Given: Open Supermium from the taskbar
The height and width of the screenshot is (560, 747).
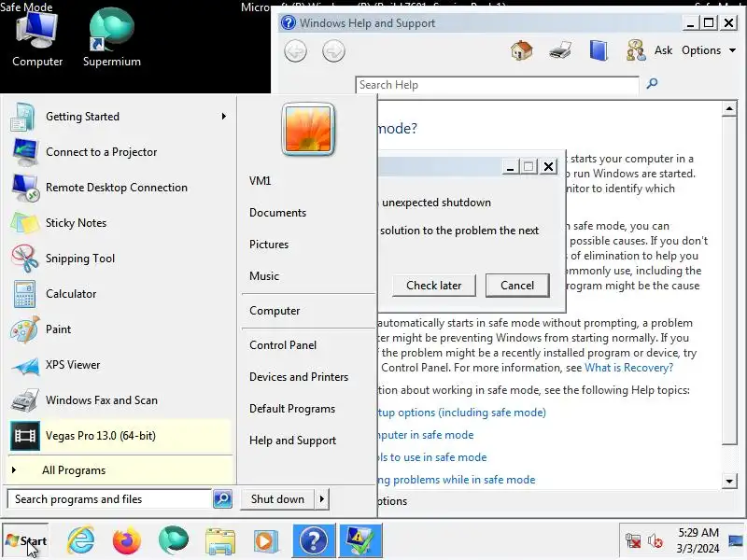Looking at the screenshot, I should (173, 541).
